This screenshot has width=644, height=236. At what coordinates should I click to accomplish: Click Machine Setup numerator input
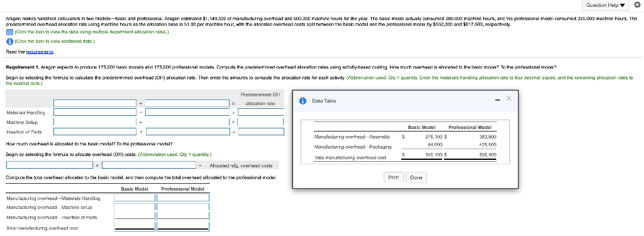pos(96,121)
